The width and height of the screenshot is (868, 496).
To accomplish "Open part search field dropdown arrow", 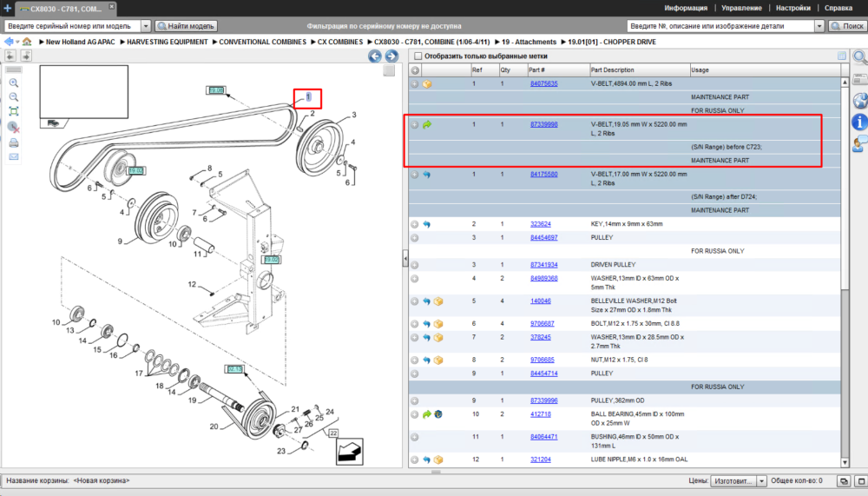I will (x=819, y=26).
